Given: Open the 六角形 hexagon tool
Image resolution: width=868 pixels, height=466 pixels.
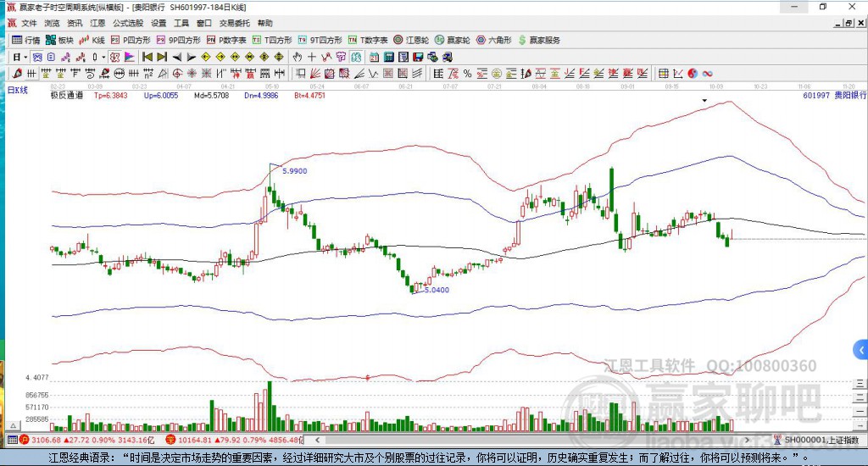Looking at the screenshot, I should [x=494, y=40].
